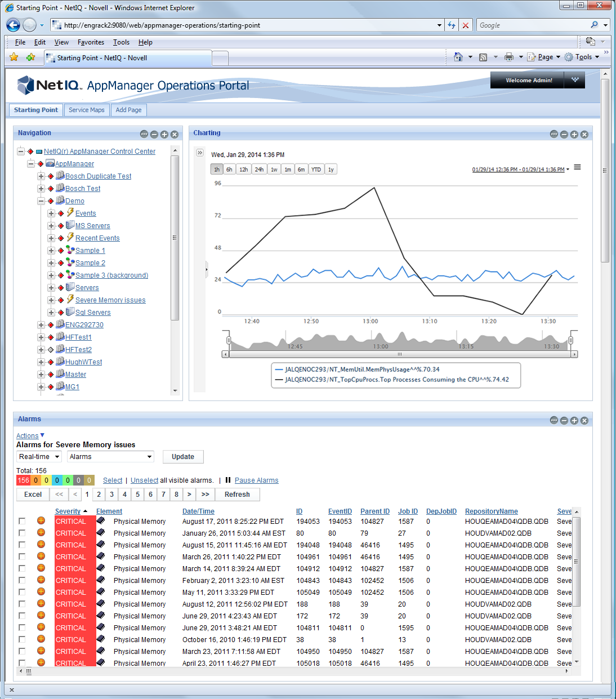This screenshot has height=699, width=616.
Task: Minimize the Alarms panel
Action: 564,420
